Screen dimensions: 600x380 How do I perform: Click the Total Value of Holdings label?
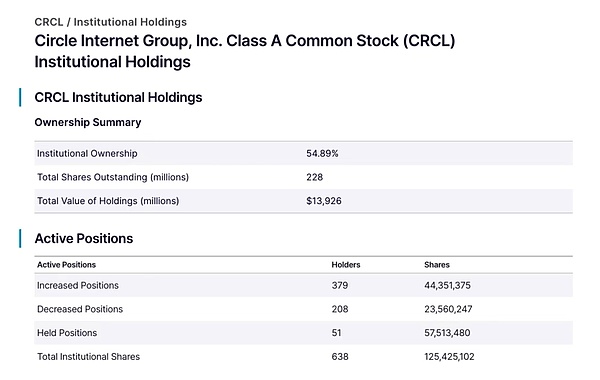coord(108,201)
